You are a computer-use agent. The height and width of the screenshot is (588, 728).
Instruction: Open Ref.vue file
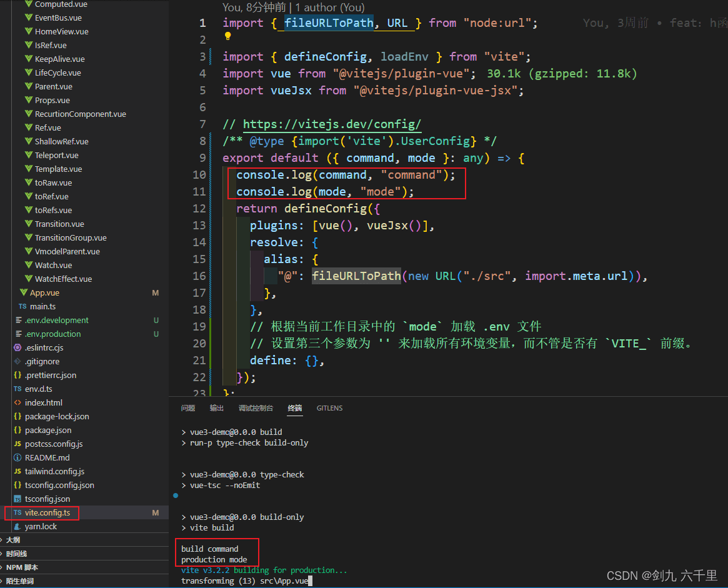tap(48, 127)
